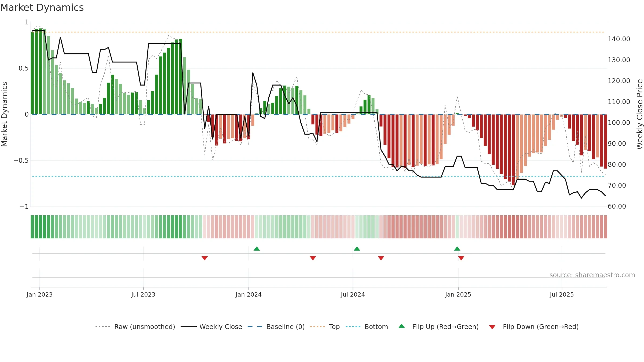Click the vertical Market Dynamics axis title
Image resolution: width=644 pixels, height=362 pixels.
tap(4, 114)
